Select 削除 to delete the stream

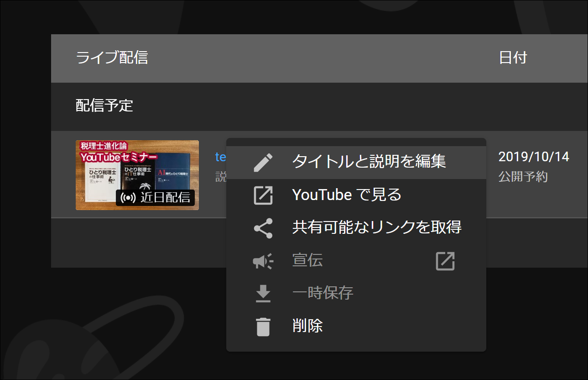(356, 327)
